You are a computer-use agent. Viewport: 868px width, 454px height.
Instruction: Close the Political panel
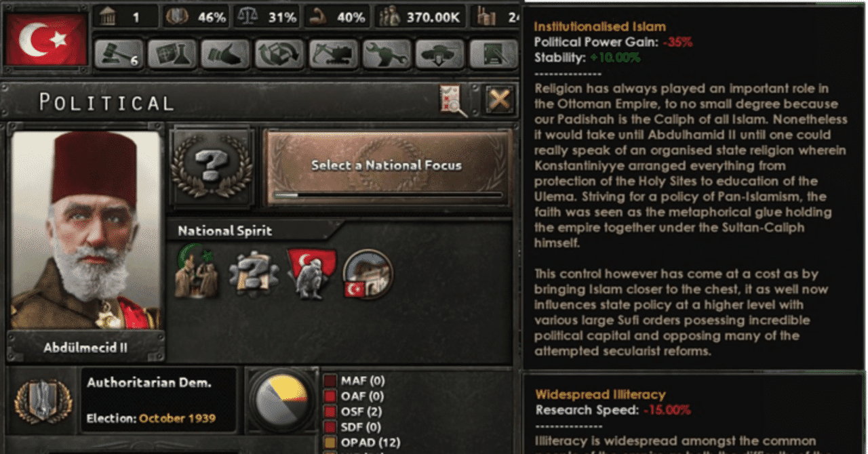click(x=499, y=101)
